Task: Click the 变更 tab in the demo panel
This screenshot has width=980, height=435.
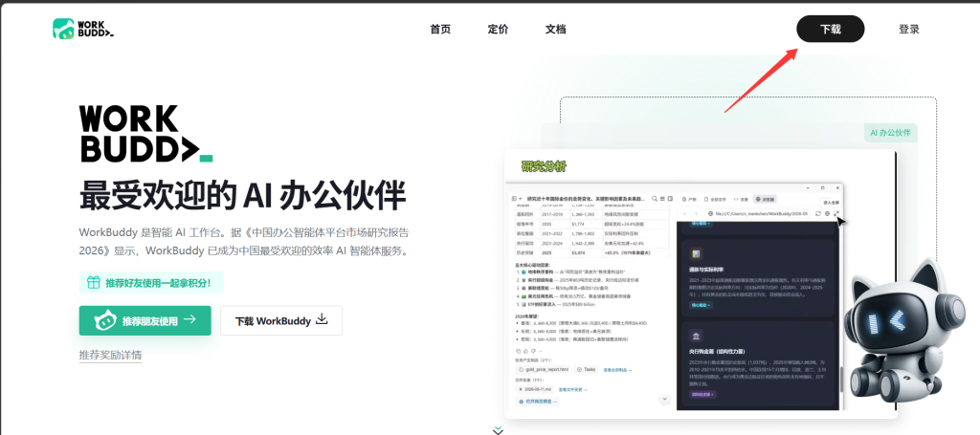Action: [x=740, y=200]
